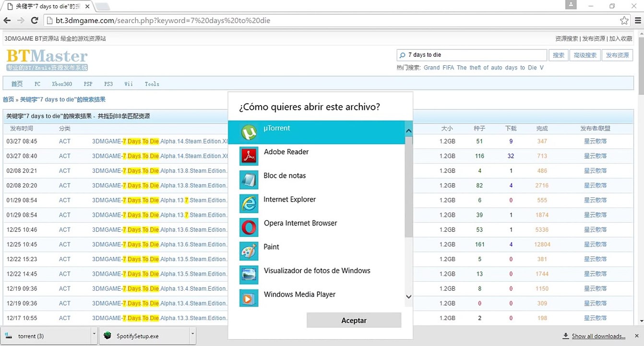Click the app list scrollbar thumb
The image size is (644, 346).
408,187
